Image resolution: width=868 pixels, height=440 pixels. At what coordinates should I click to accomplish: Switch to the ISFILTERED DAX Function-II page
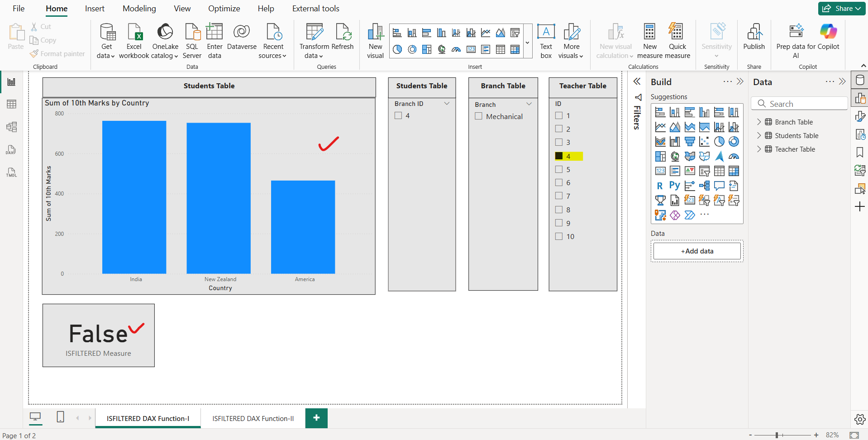(x=253, y=418)
